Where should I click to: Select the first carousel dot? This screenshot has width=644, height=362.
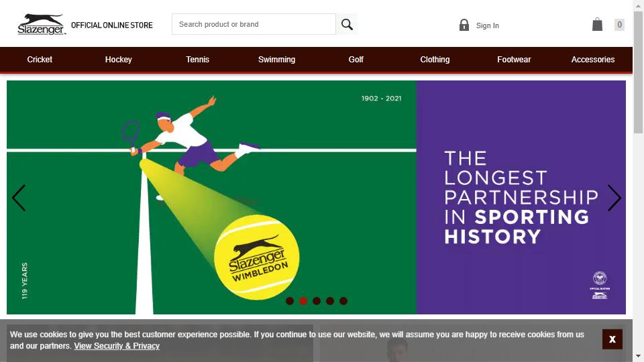point(290,301)
